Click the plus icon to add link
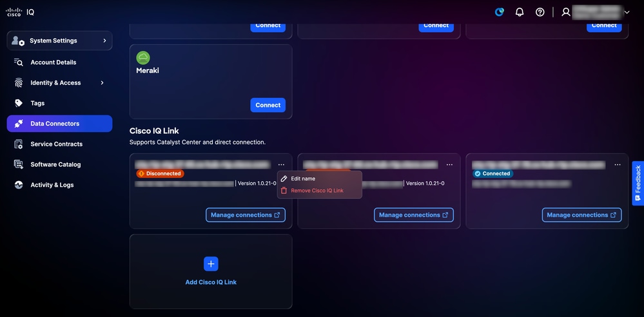The height and width of the screenshot is (317, 644). click(x=211, y=264)
